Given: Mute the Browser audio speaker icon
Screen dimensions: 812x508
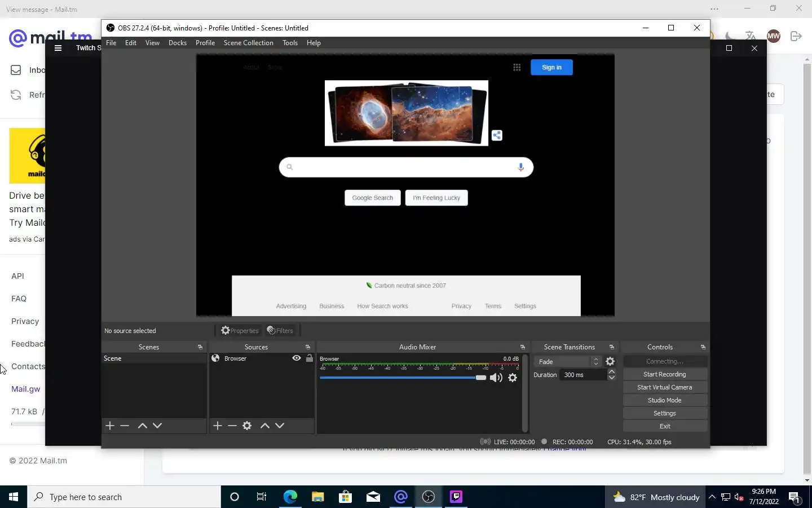Looking at the screenshot, I should (496, 378).
